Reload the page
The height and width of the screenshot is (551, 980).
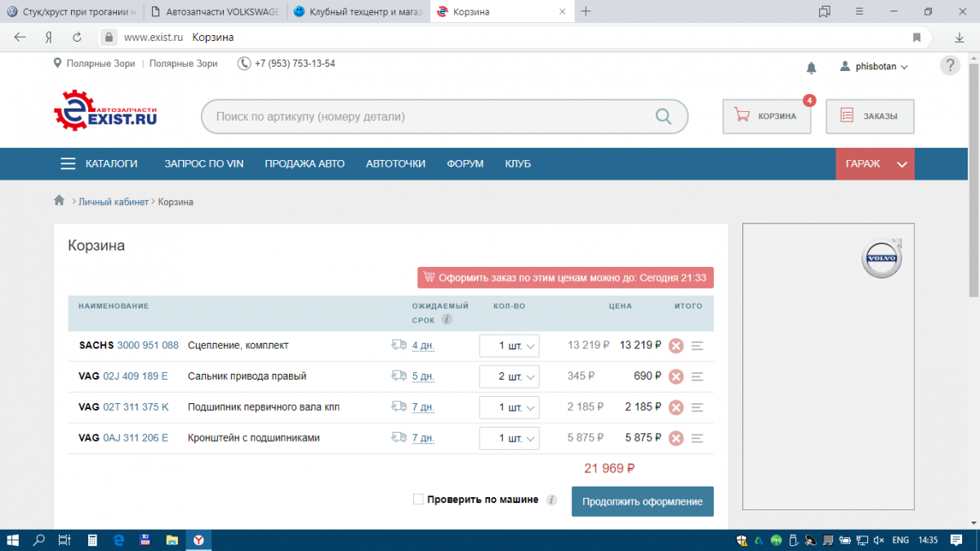tap(77, 38)
